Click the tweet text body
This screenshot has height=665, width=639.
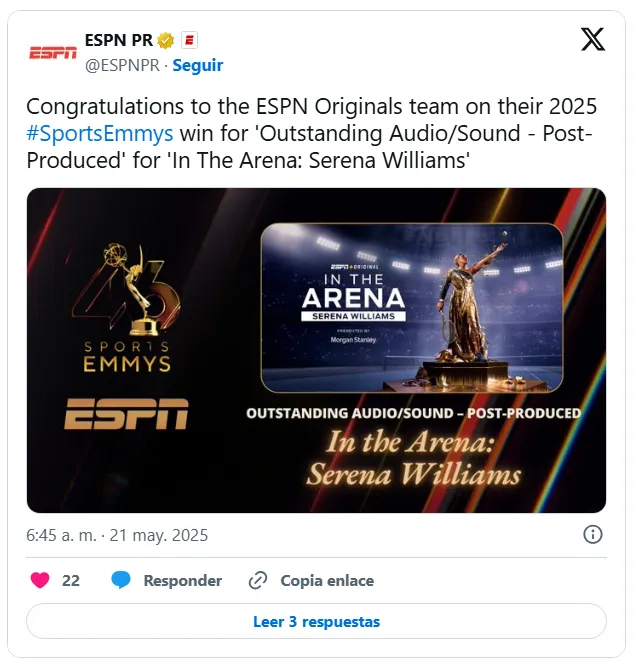click(x=312, y=133)
